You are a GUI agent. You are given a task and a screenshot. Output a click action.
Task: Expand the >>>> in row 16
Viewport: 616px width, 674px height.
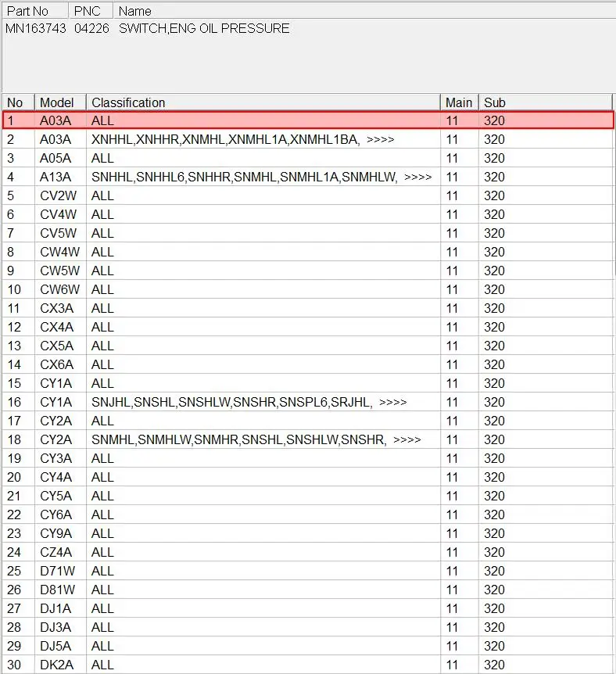click(393, 403)
